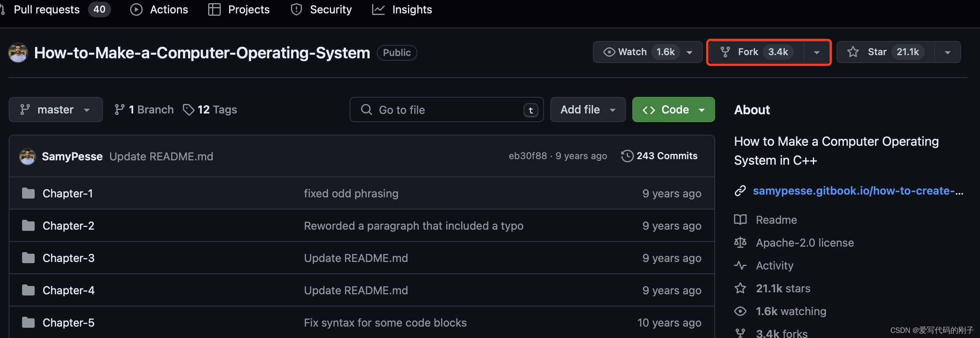The height and width of the screenshot is (338, 980).
Task: Open the Insights tab
Action: click(x=402, y=9)
